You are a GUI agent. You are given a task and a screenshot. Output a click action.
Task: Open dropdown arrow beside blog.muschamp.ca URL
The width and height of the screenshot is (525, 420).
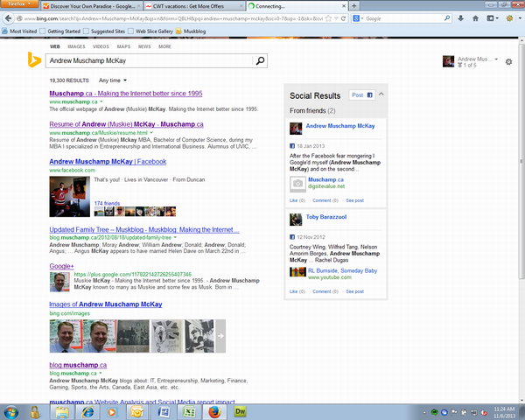(x=101, y=373)
